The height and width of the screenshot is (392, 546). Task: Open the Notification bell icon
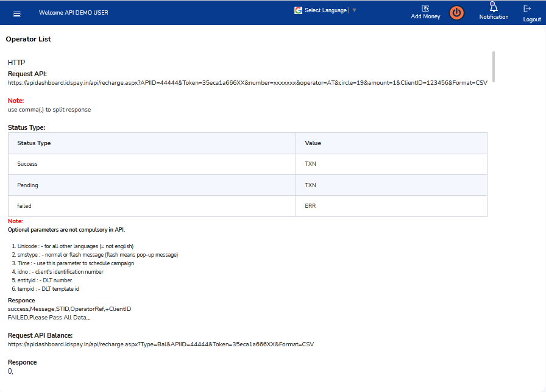(x=493, y=7)
